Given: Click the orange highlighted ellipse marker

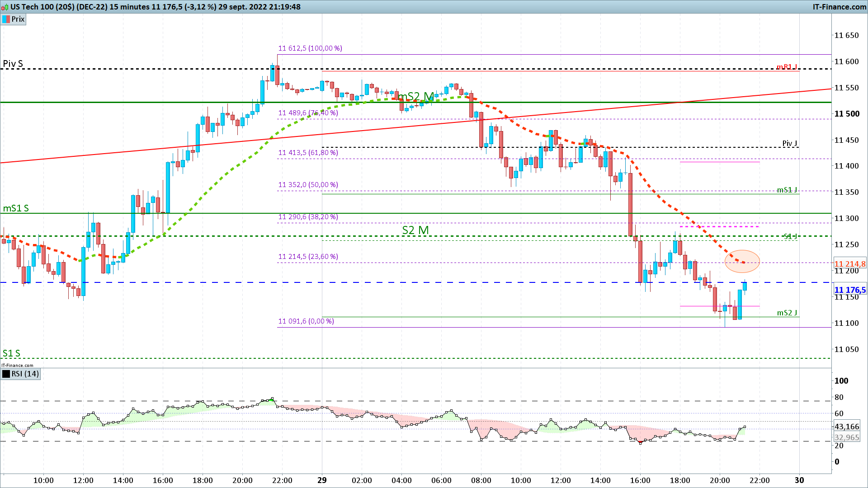Looking at the screenshot, I should coord(742,261).
